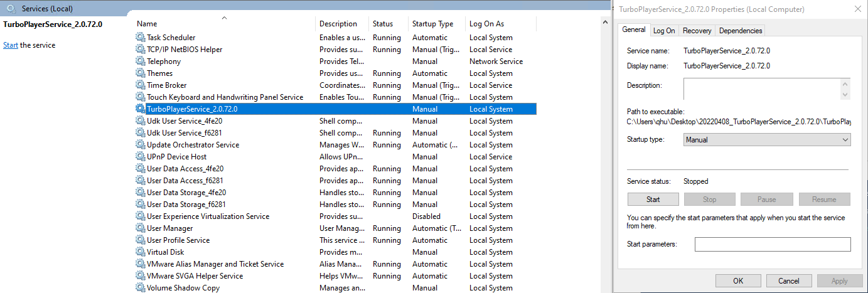Sort by the Startup Type column header
Viewport: 868px width, 293px height.
(433, 24)
